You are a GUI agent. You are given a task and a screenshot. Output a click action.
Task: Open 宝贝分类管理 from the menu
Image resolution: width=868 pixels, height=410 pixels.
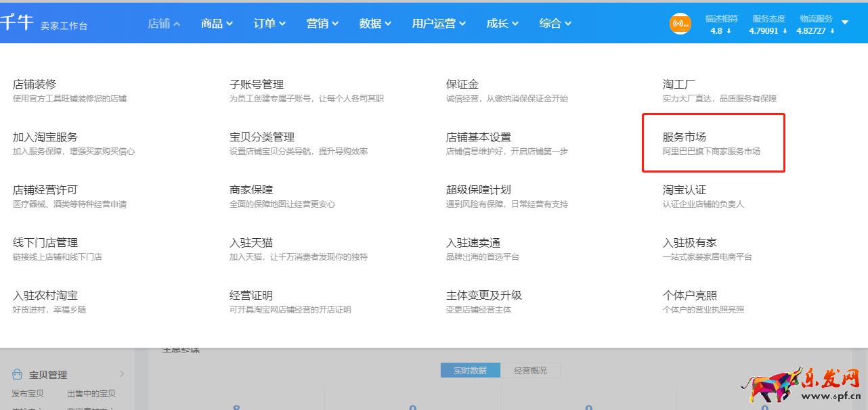[x=262, y=137]
